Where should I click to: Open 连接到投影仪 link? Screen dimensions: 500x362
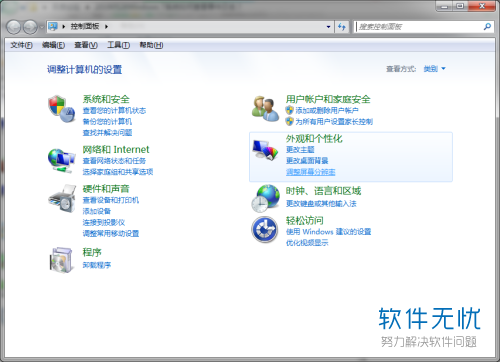point(104,222)
